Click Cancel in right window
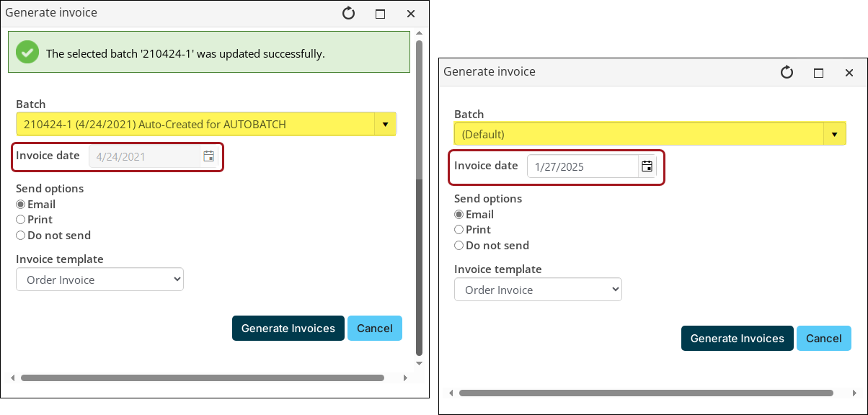868x415 pixels. click(x=824, y=338)
